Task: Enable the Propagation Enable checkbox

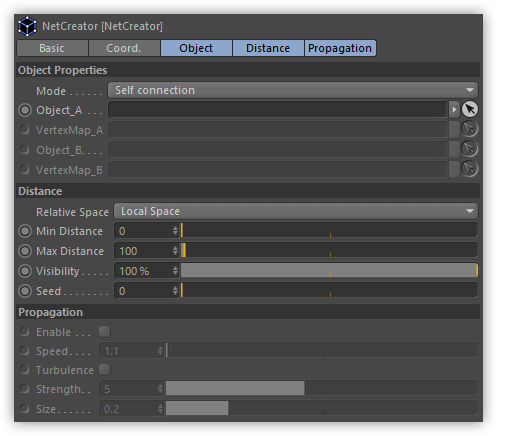Action: (104, 332)
